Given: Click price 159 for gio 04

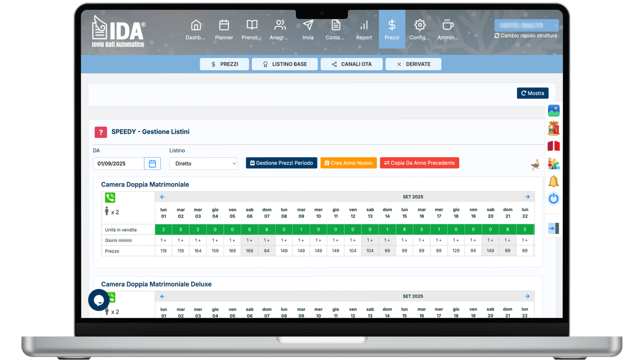Looking at the screenshot, I should (x=215, y=251).
